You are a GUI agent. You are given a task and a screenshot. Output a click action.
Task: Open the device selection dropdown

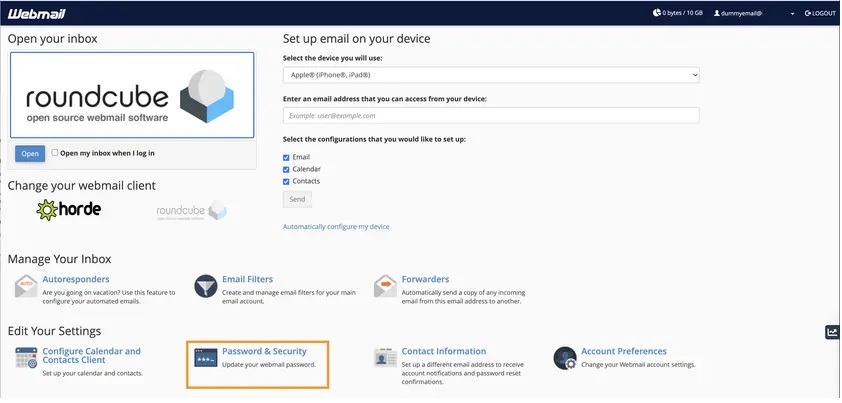tap(491, 75)
